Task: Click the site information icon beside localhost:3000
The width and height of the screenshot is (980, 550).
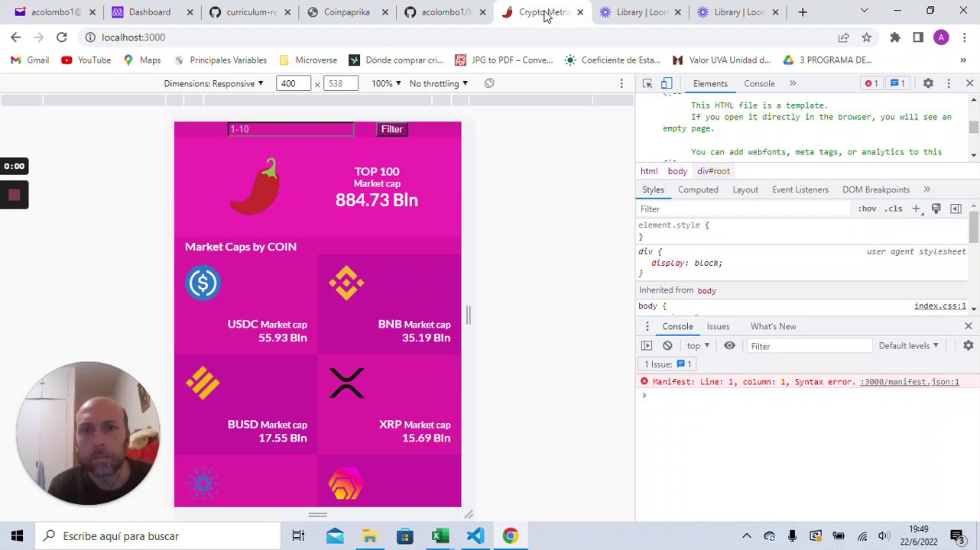Action: [x=89, y=37]
